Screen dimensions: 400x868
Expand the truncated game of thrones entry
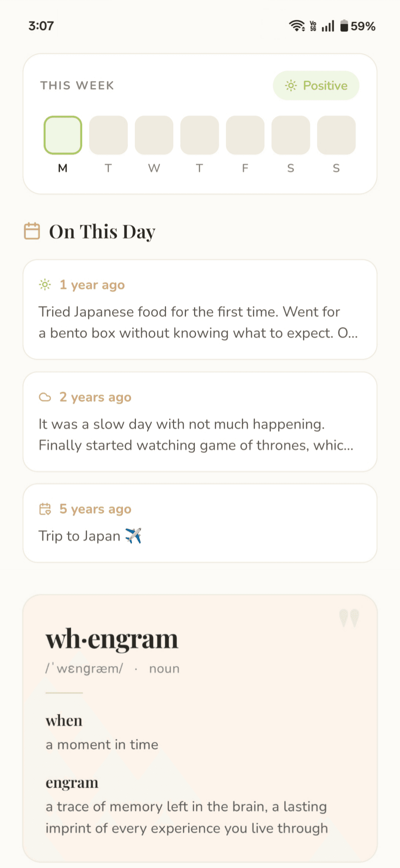coord(200,422)
